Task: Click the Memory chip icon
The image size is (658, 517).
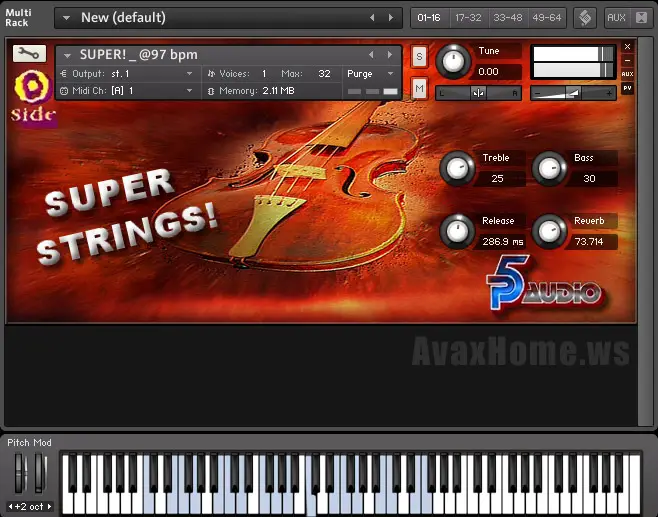Action: (x=211, y=91)
